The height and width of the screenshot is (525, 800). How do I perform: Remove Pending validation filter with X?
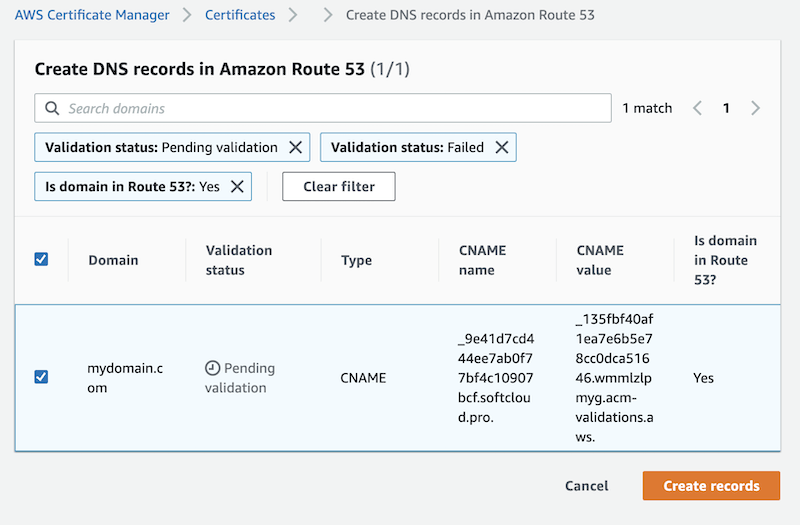pyautogui.click(x=295, y=147)
